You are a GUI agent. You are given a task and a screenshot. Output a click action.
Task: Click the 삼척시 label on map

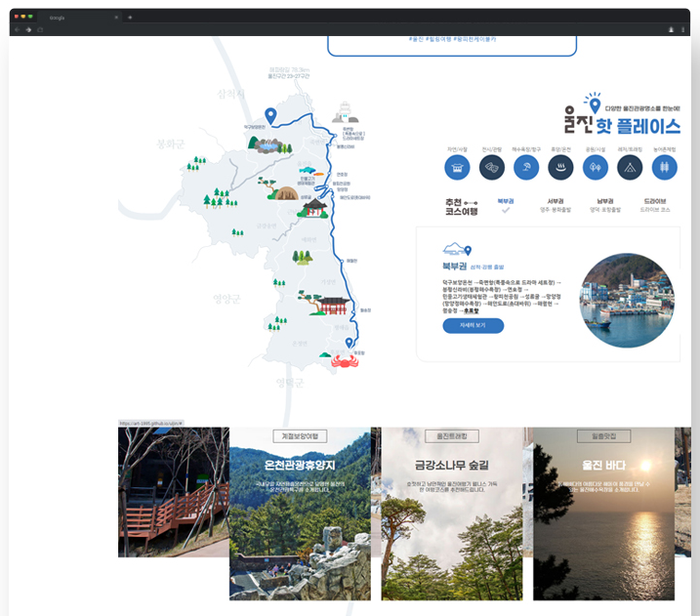pyautogui.click(x=230, y=94)
